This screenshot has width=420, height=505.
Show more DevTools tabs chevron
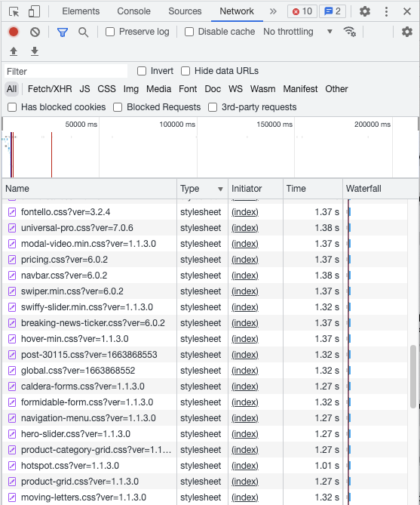point(273,11)
